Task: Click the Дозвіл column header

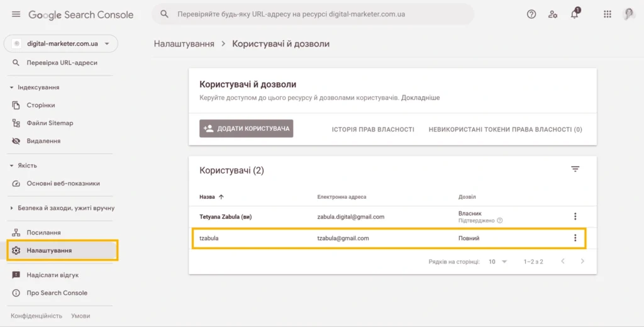Action: 467,197
